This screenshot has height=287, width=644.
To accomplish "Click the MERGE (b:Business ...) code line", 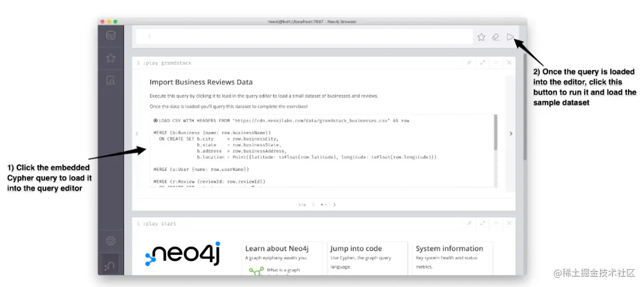I will [x=212, y=132].
